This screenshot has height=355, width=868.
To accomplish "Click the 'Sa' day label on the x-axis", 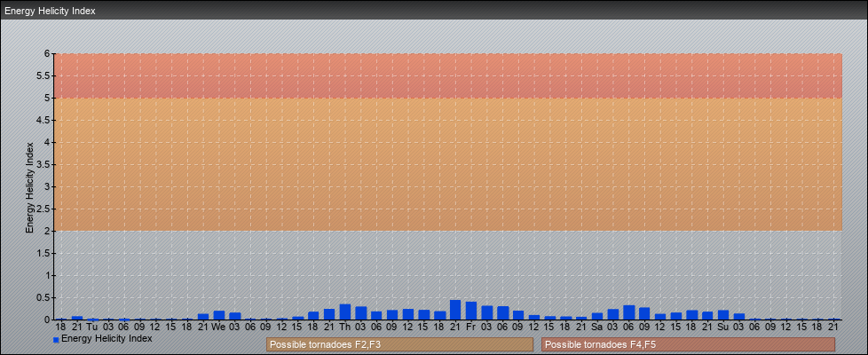I will 597,327.
